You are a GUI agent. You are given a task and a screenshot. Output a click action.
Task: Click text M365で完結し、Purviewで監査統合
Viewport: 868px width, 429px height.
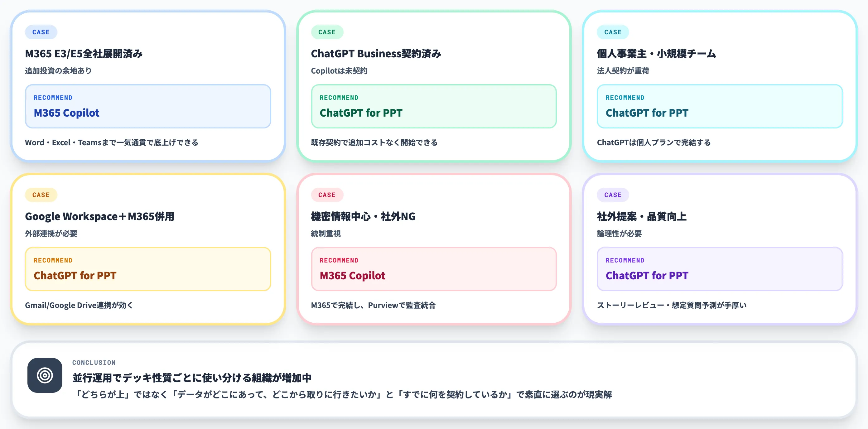[373, 305]
